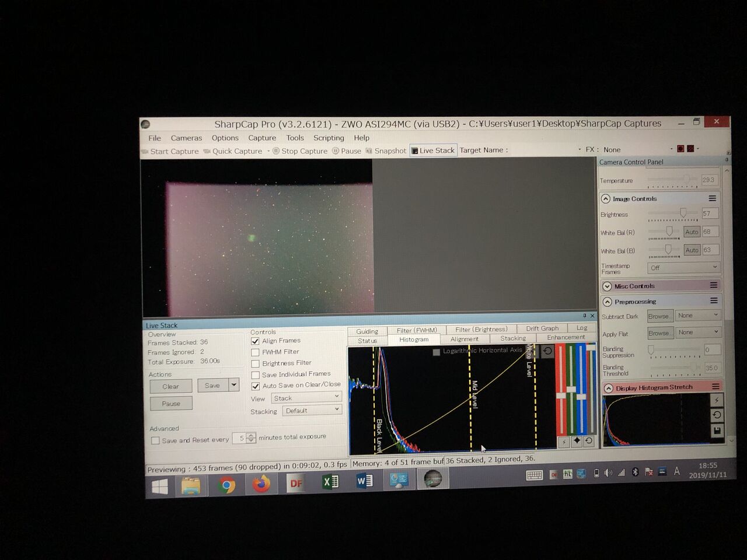Pause the capture from the toolbar

(347, 150)
